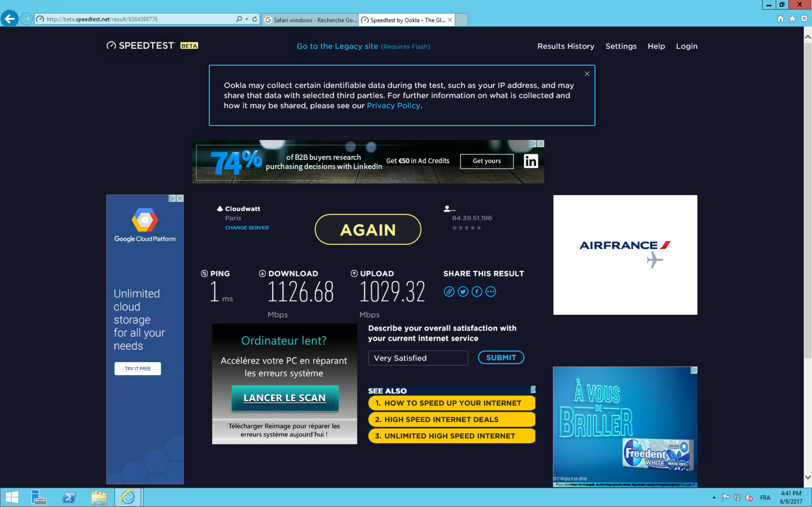Copy result link via share link icon
812x507 pixels.
click(449, 291)
